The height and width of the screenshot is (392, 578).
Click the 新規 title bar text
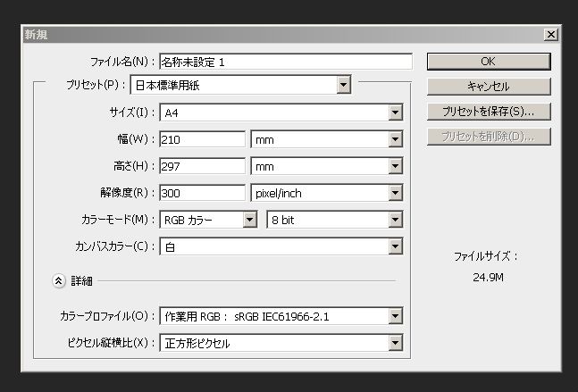pos(36,35)
